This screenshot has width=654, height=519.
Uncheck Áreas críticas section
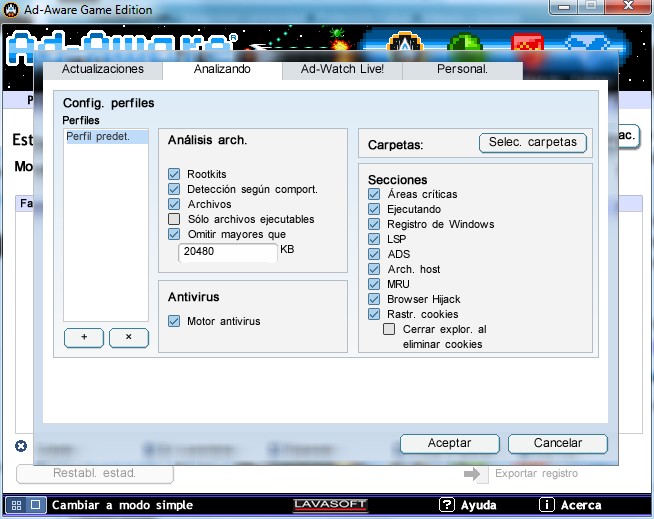(x=374, y=194)
